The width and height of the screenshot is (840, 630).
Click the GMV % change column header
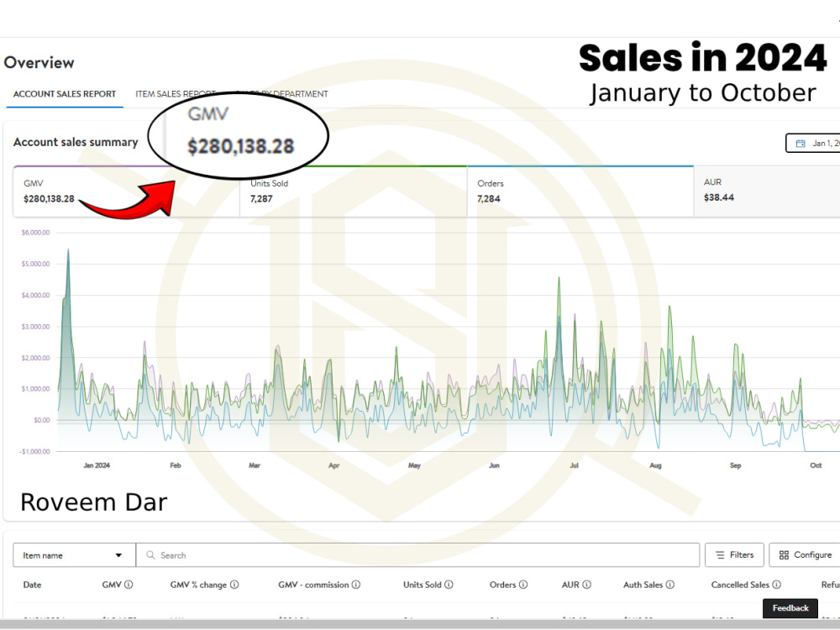point(198,585)
